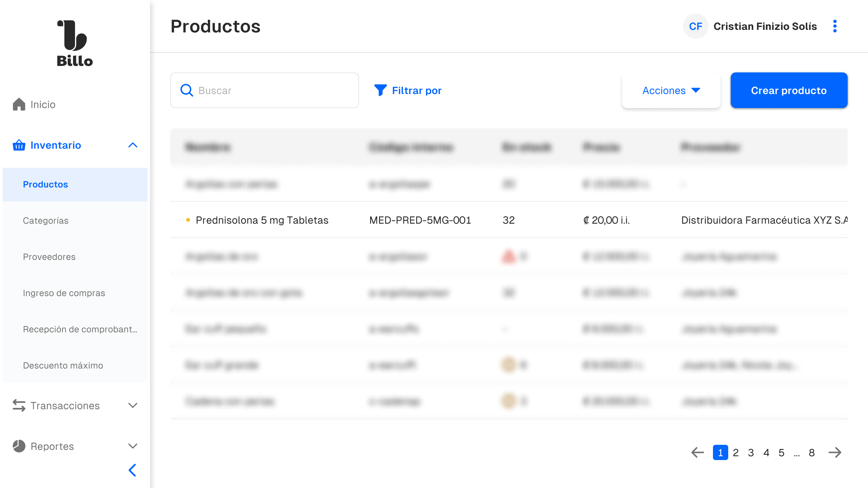Expand the Transacciones section
This screenshot has height=488, width=868.
[x=133, y=405]
